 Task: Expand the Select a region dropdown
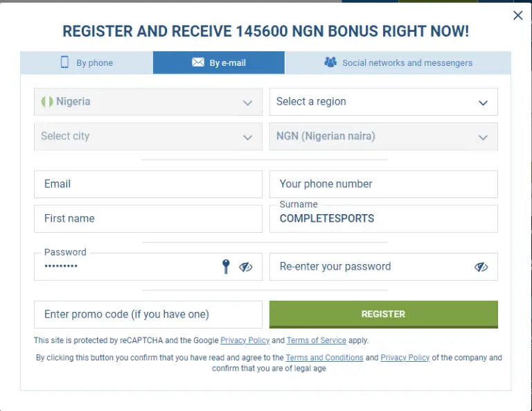(483, 103)
